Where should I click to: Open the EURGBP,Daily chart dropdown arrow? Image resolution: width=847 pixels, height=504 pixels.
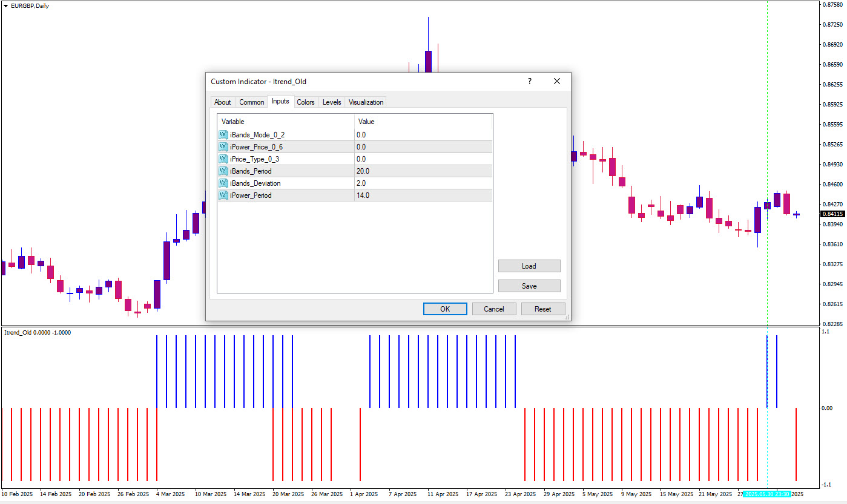pyautogui.click(x=5, y=5)
